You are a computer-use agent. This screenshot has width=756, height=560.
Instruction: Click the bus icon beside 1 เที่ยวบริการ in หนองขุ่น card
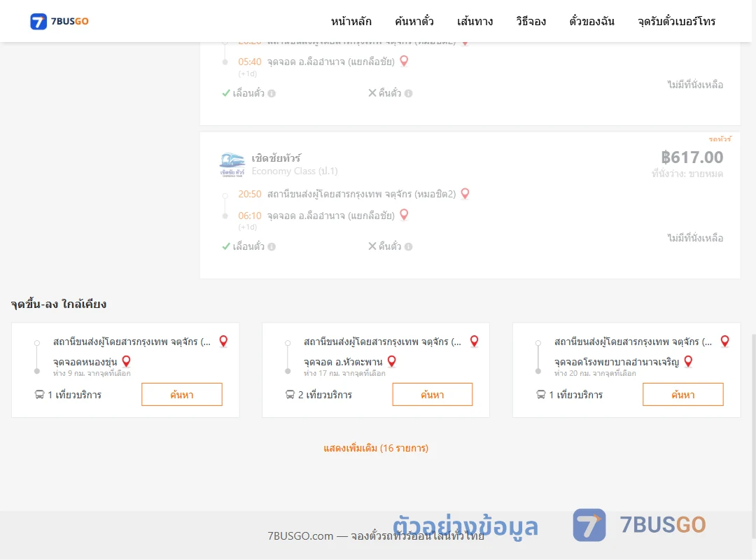click(39, 395)
